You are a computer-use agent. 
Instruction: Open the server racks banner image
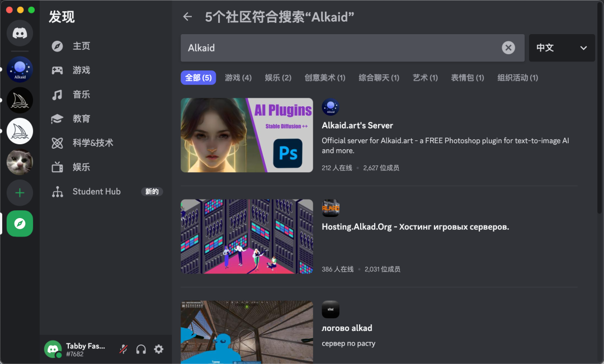click(247, 237)
